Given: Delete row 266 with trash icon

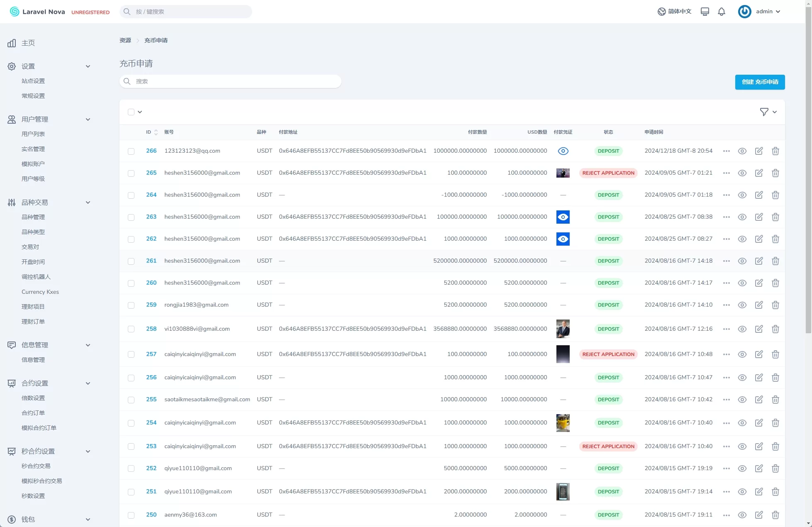Looking at the screenshot, I should click(775, 151).
